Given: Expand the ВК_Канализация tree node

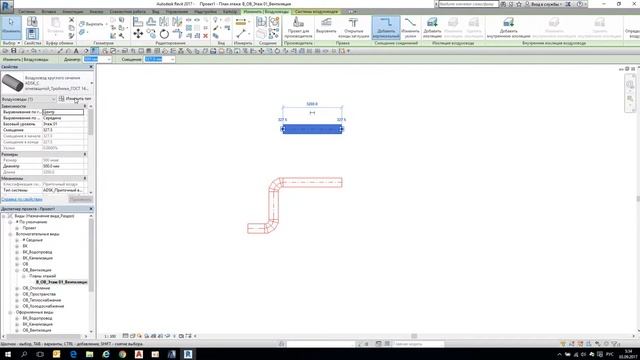Looking at the screenshot, I should [x=17, y=258].
